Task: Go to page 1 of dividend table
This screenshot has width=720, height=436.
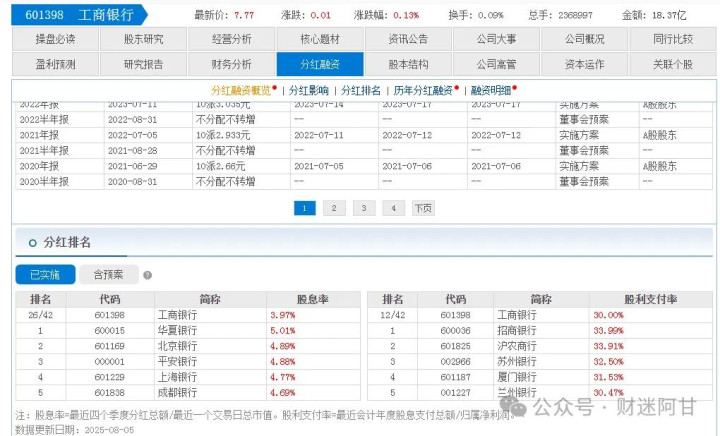Action: click(x=304, y=208)
